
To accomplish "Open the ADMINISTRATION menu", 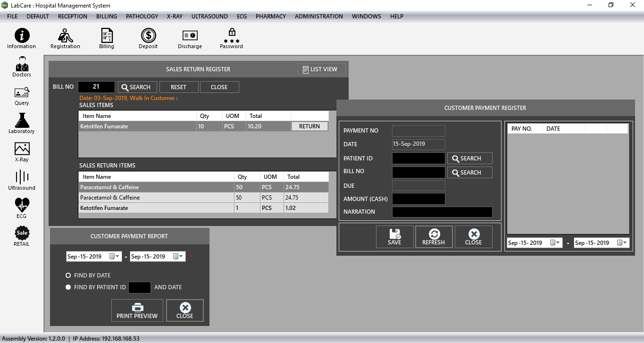I will click(x=319, y=16).
